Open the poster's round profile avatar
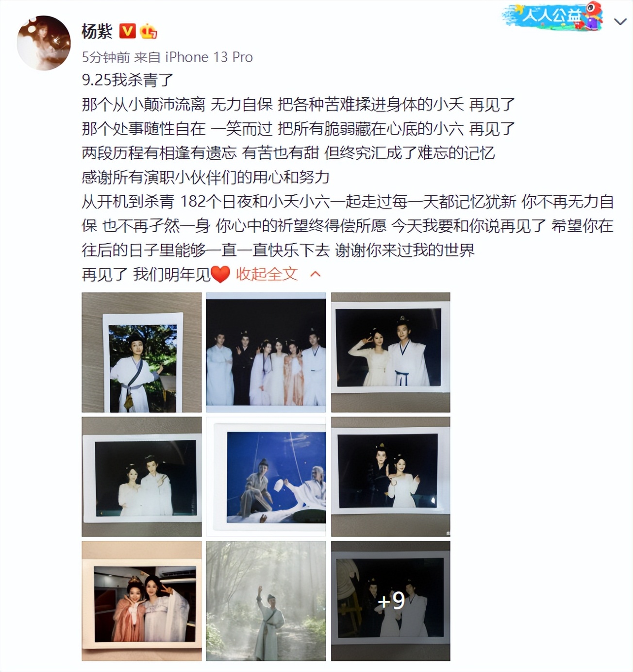 [x=44, y=43]
